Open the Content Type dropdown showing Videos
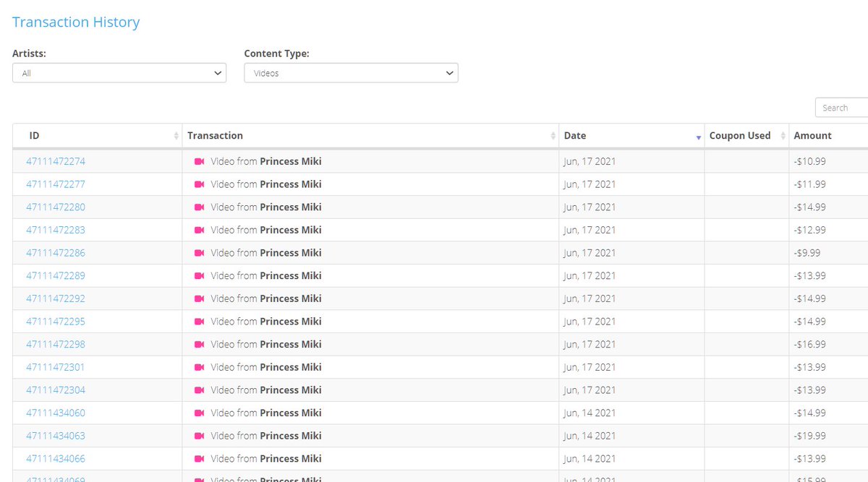This screenshot has width=868, height=482. (351, 73)
